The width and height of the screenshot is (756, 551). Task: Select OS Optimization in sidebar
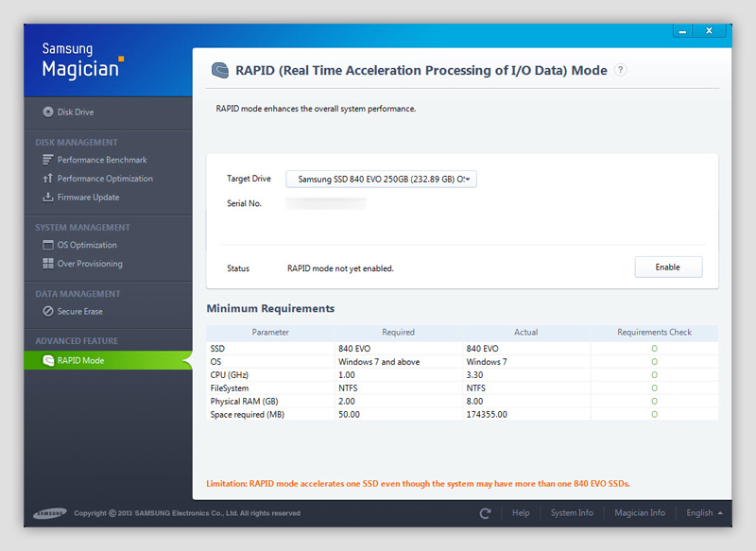click(87, 245)
